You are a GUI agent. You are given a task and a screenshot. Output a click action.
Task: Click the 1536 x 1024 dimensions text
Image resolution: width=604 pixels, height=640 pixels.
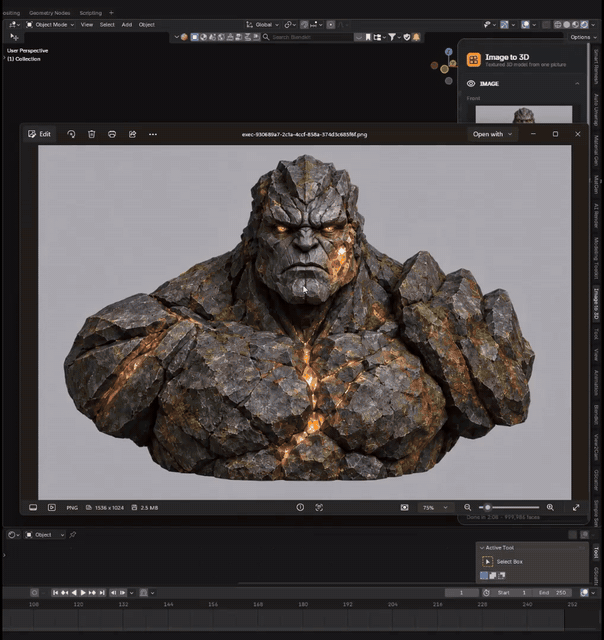109,508
